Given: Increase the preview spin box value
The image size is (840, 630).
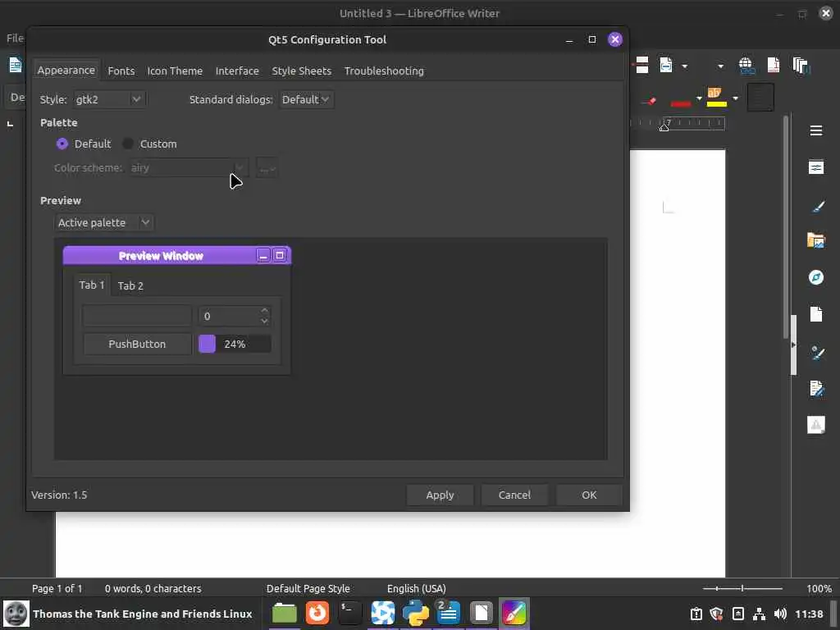Looking at the screenshot, I should coord(264,311).
